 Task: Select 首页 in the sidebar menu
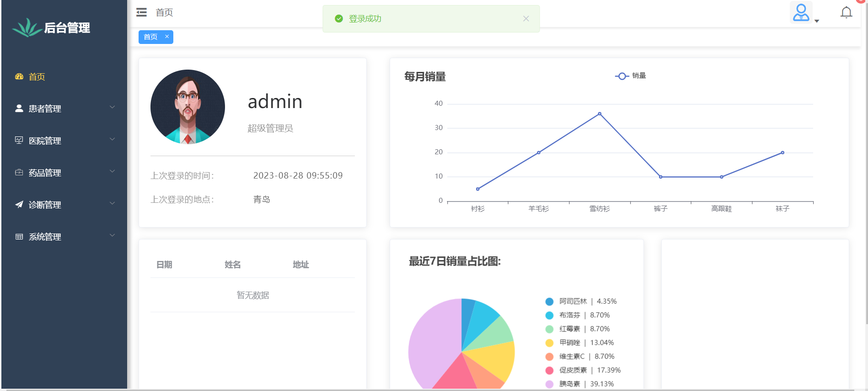tap(64, 76)
